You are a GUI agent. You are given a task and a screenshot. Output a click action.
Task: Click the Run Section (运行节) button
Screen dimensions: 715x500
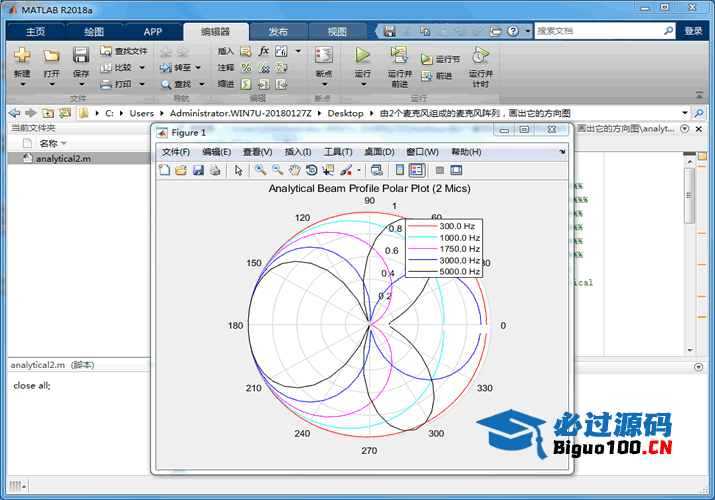tap(440, 59)
